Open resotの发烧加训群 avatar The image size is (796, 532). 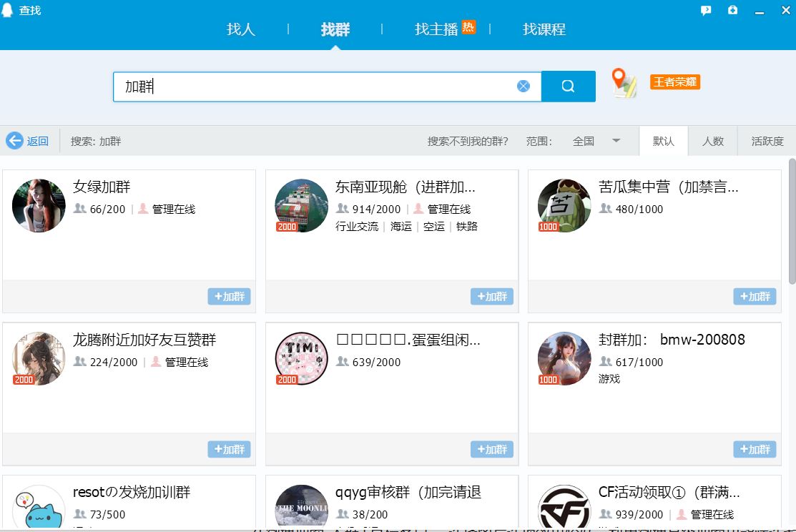click(39, 507)
